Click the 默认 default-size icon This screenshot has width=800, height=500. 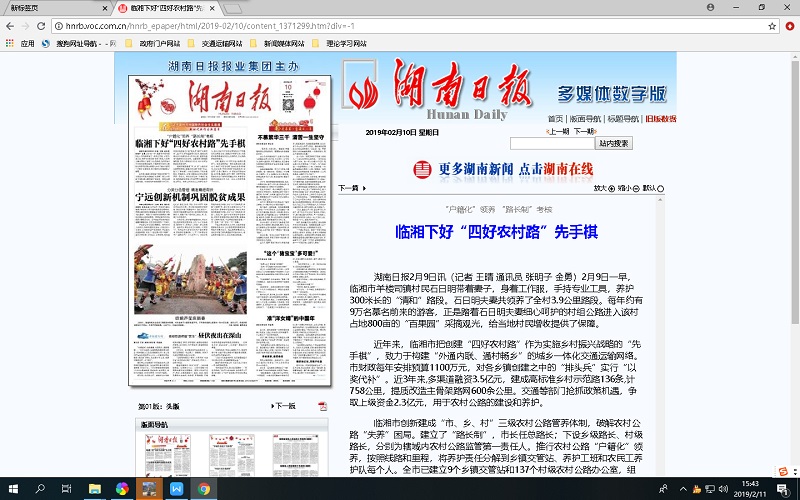point(660,189)
